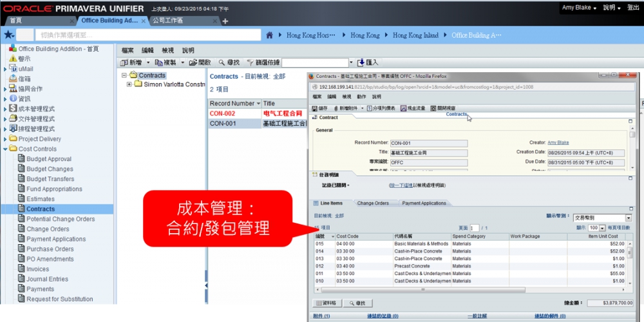
Task: Expand the 成本管理程式 node
Action: pos(5,109)
